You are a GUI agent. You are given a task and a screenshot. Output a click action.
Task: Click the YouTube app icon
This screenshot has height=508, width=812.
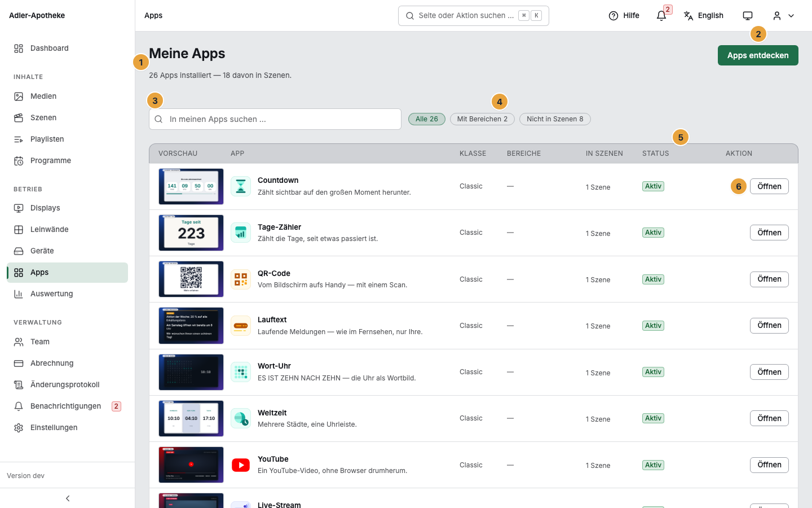[x=241, y=465]
